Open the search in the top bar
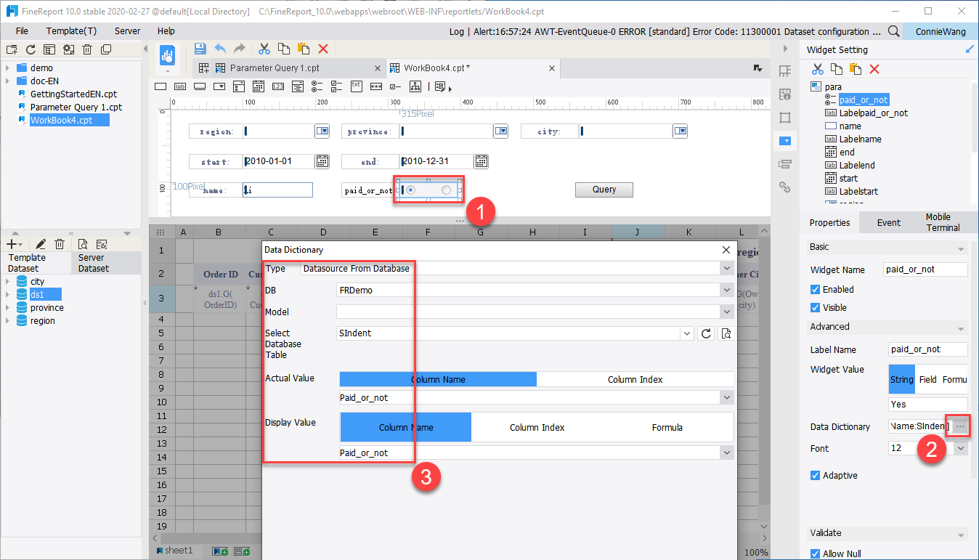Screen dimensions: 979x560 pos(894,31)
